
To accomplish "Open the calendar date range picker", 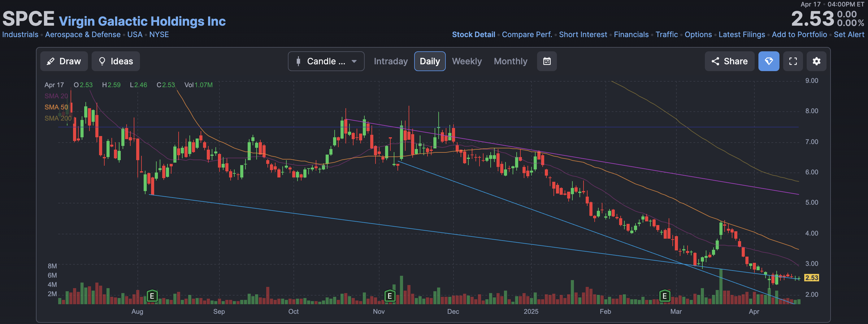I will pyautogui.click(x=547, y=61).
